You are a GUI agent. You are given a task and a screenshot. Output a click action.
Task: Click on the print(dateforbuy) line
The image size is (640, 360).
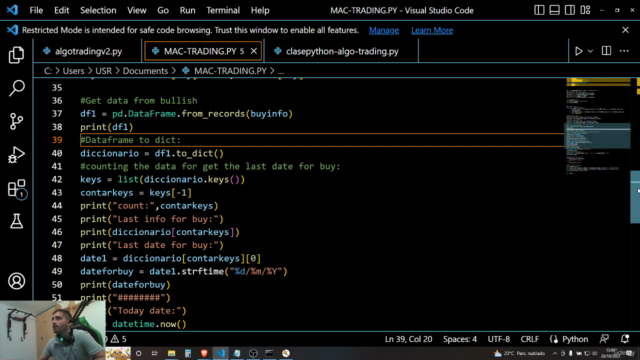[x=125, y=285]
